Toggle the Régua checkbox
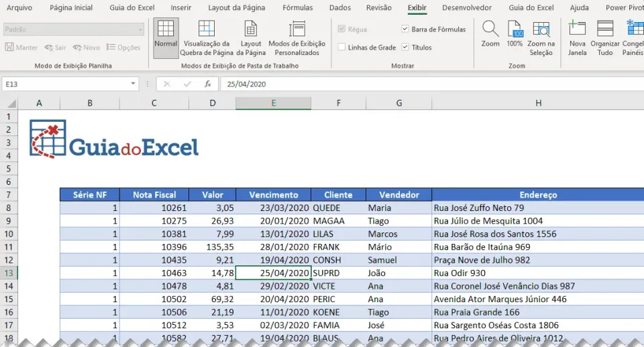 [341, 29]
